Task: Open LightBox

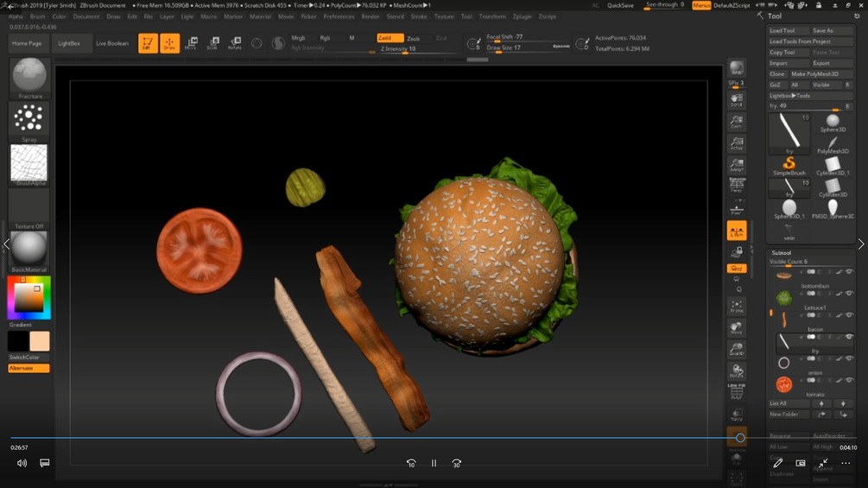Action: point(69,43)
